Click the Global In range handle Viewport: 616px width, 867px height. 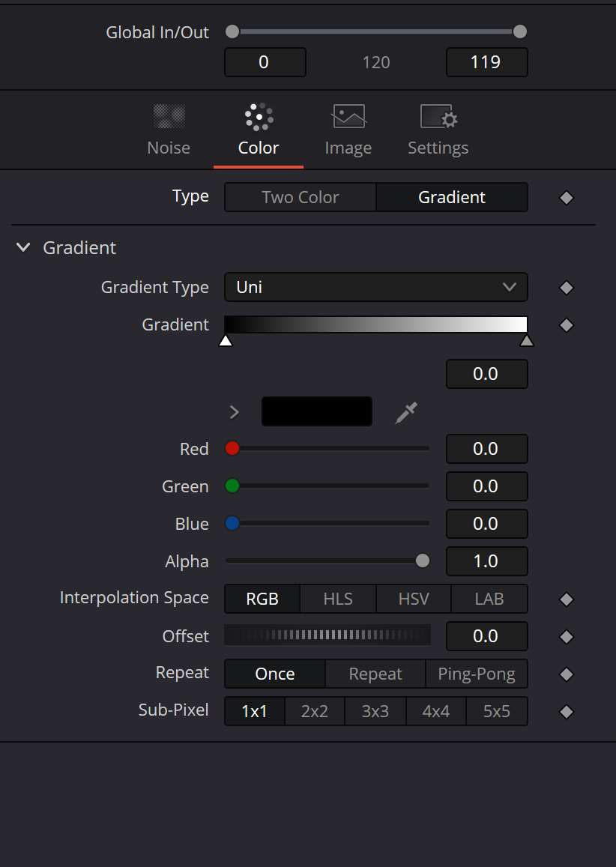[x=232, y=31]
